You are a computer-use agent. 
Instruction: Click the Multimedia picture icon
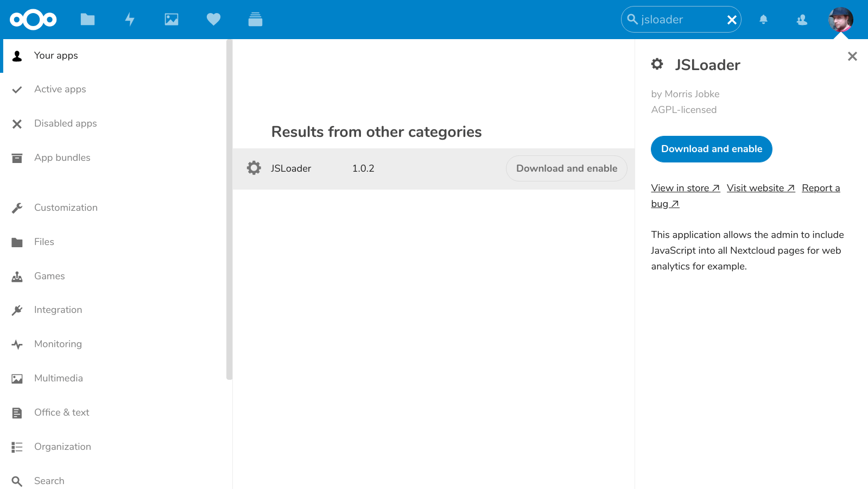pyautogui.click(x=17, y=379)
